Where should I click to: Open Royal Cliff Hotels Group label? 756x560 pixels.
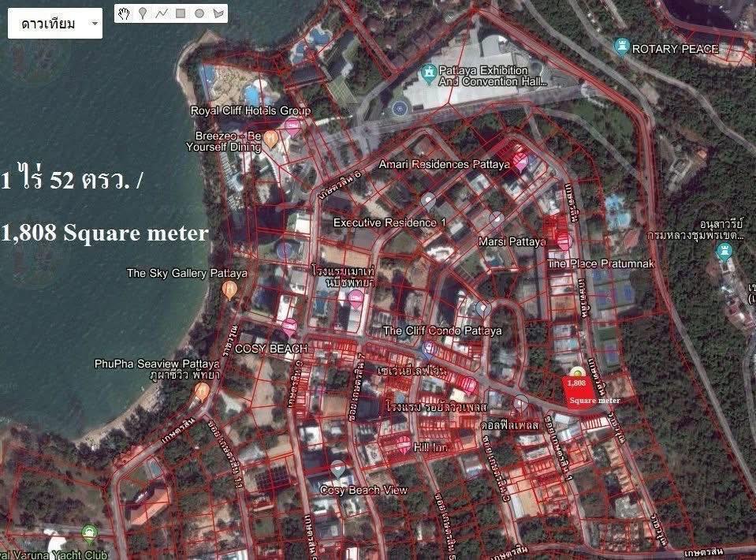click(x=251, y=110)
